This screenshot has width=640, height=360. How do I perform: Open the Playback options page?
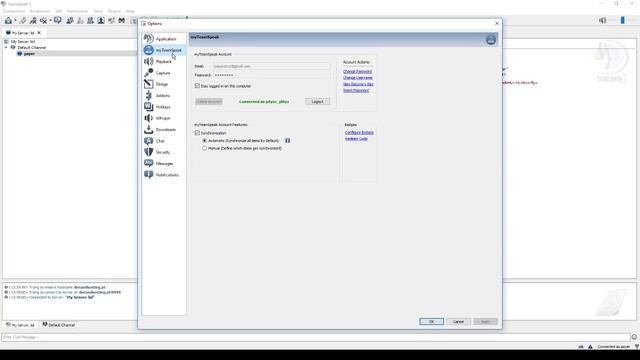[164, 62]
